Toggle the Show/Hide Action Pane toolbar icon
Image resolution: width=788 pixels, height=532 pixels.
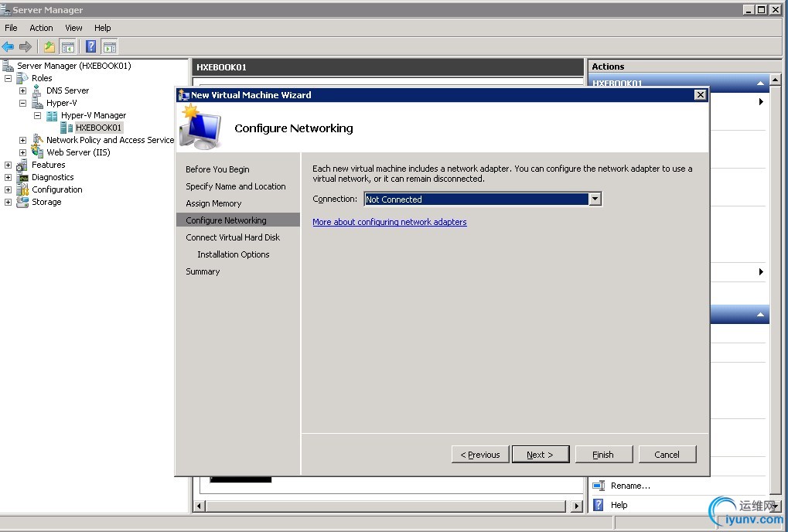[x=110, y=46]
